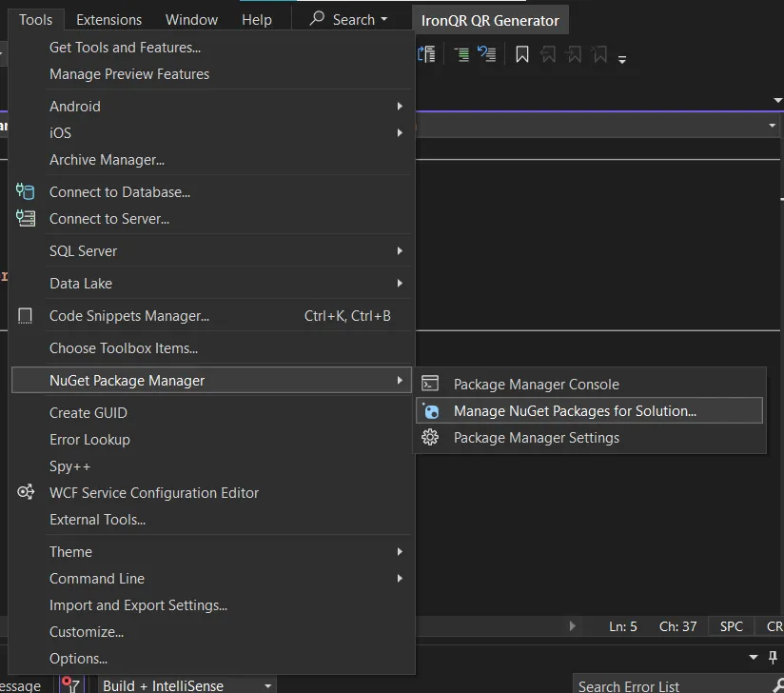
Task: Click the Connect to Server icon
Action: point(26,218)
